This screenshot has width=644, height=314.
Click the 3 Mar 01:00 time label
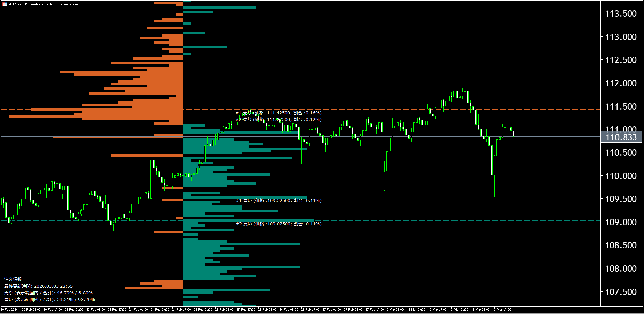(x=460, y=310)
